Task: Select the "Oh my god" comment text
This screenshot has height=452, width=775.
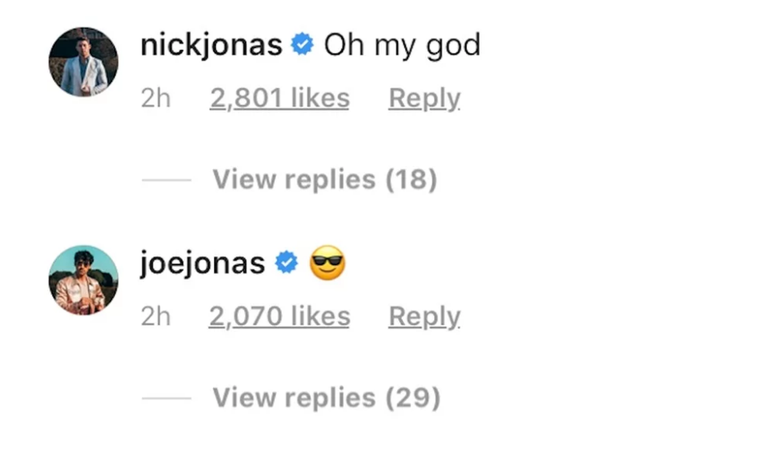Action: [x=402, y=46]
